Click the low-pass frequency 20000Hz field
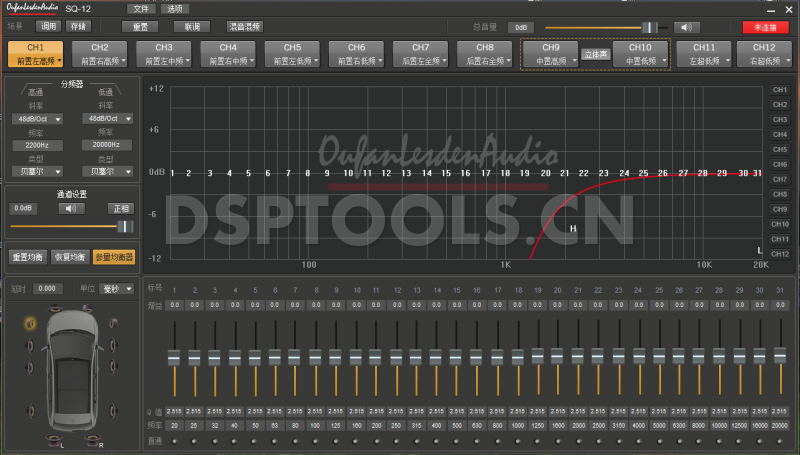This screenshot has height=455, width=800. (107, 145)
